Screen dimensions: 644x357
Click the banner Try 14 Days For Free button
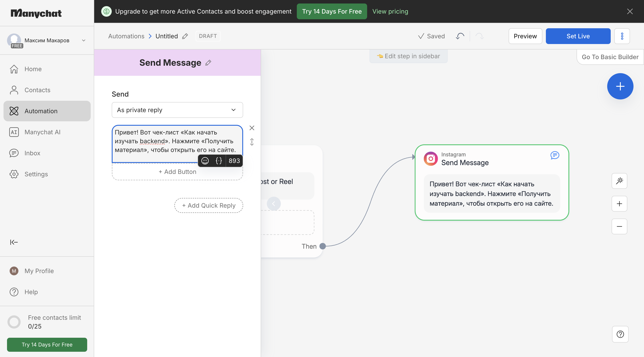point(332,11)
